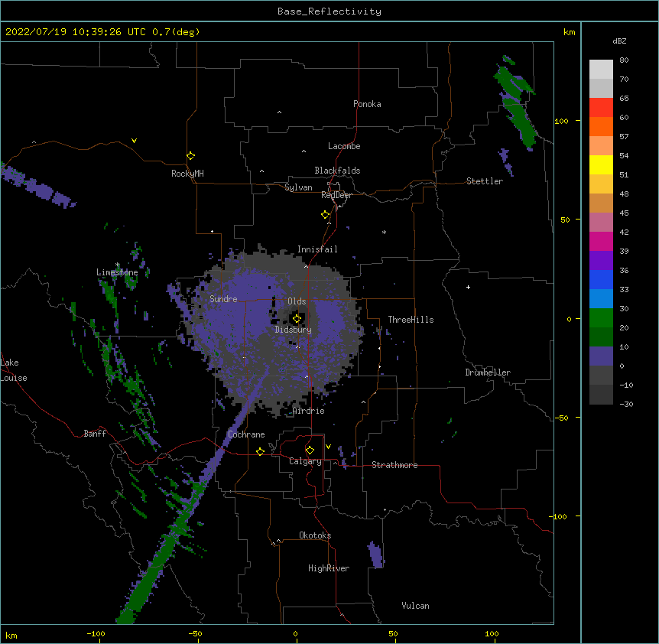Click the RockyMH label

[x=187, y=174]
